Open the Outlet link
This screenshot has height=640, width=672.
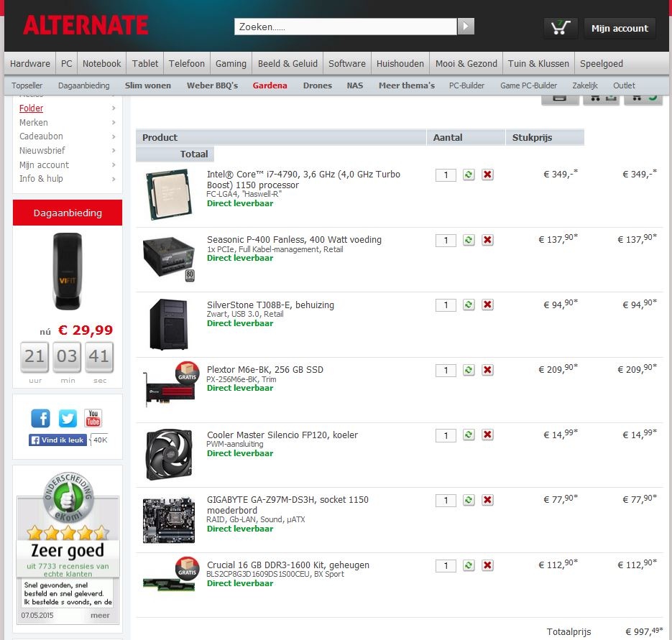click(x=624, y=85)
